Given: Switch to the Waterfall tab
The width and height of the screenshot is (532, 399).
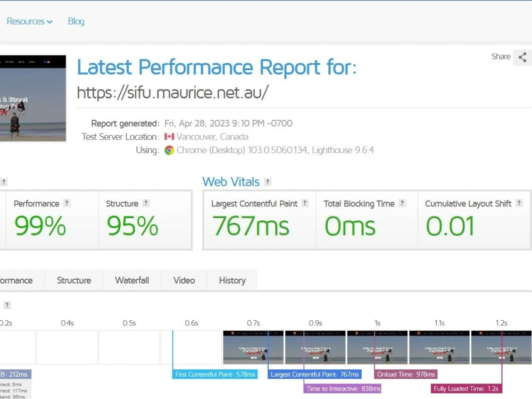Looking at the screenshot, I should (132, 280).
